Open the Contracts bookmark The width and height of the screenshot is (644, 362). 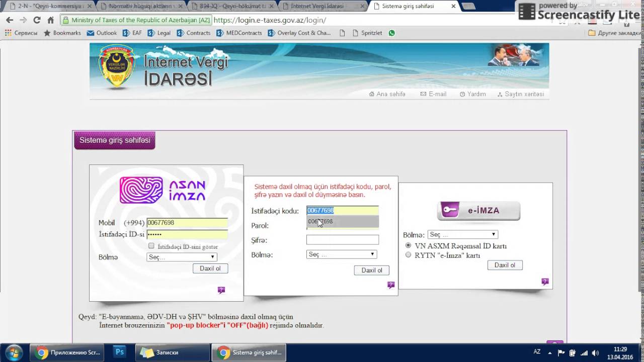point(194,33)
